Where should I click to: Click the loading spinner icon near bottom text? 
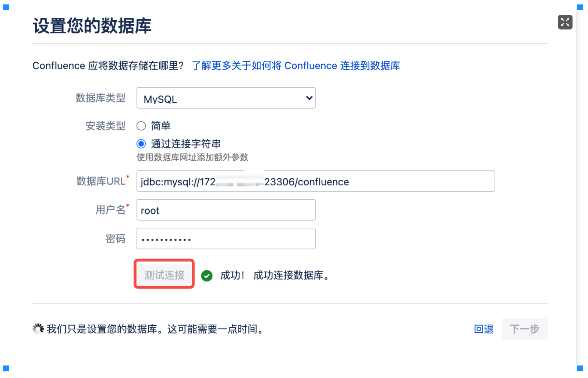coord(38,328)
